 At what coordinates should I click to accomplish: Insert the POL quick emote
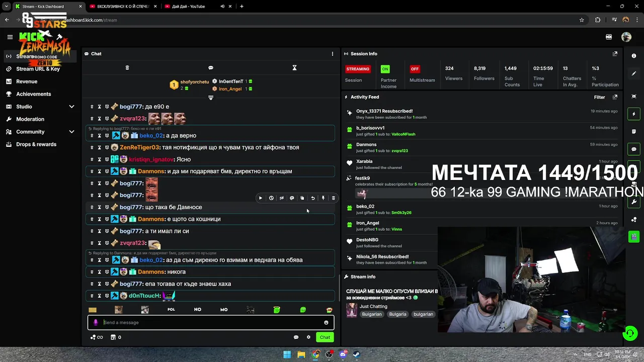click(x=171, y=310)
